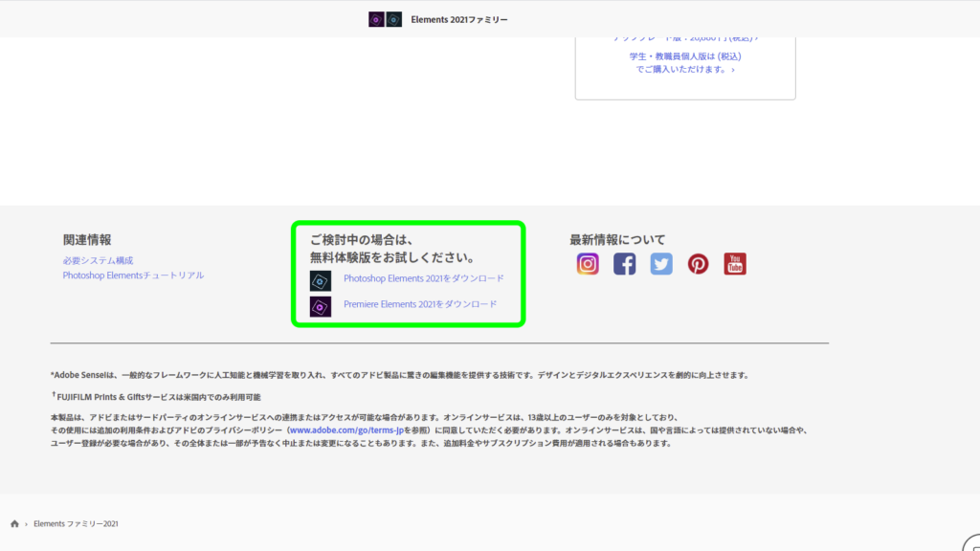Go to the Pinterest social icon
This screenshot has width=980, height=551.
tap(698, 264)
